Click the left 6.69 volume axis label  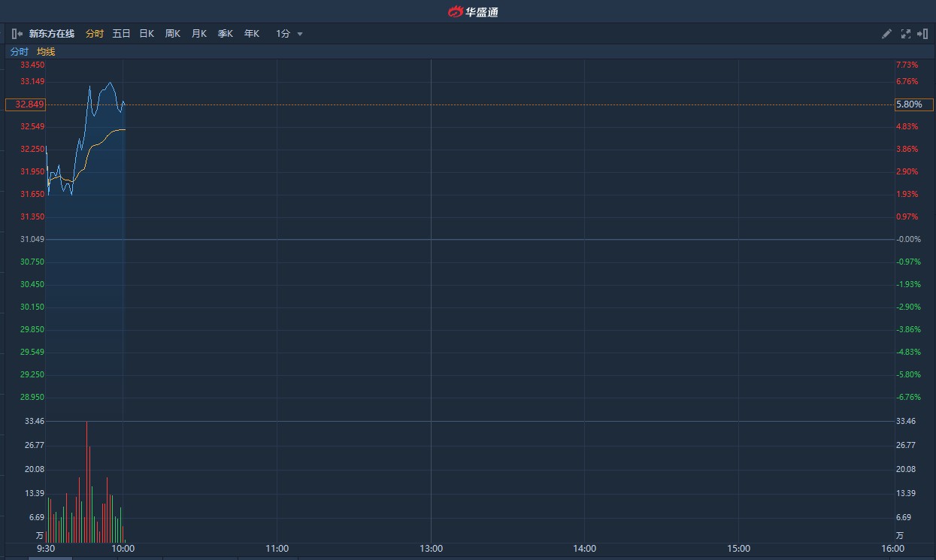tap(37, 517)
